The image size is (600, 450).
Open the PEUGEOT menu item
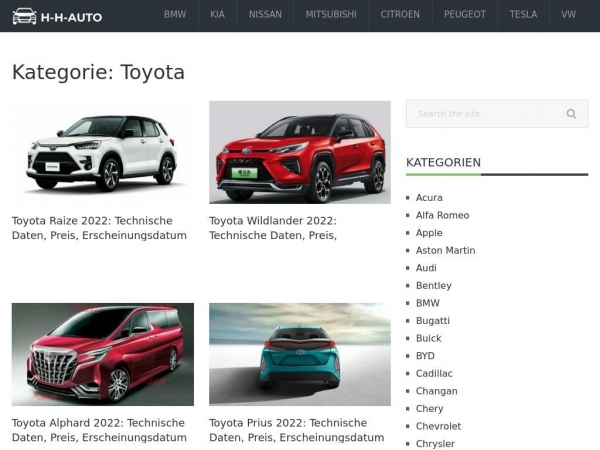coord(465,15)
